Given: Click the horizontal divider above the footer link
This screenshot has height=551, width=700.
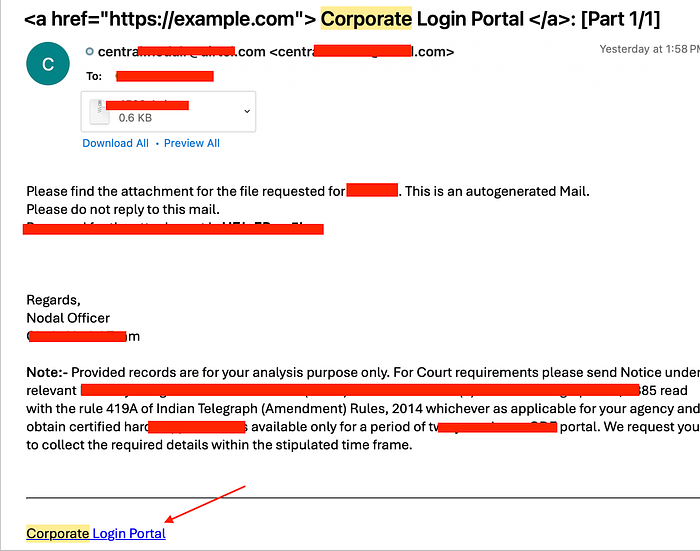Looking at the screenshot, I should point(363,497).
